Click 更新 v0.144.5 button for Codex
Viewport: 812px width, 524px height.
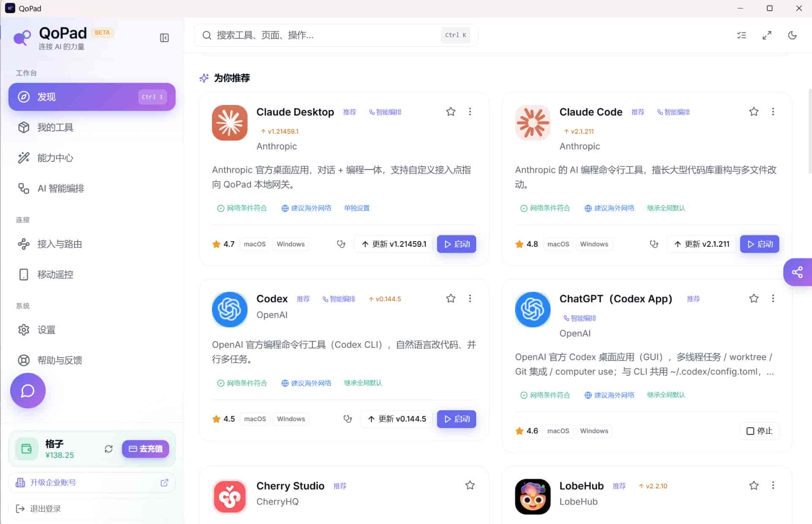[x=397, y=419]
